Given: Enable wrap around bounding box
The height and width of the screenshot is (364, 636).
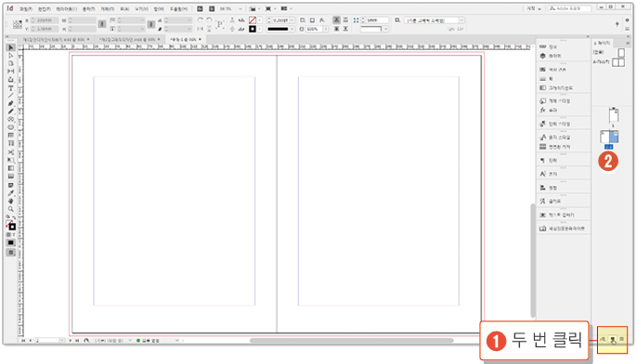Looking at the screenshot, I should (345, 19).
